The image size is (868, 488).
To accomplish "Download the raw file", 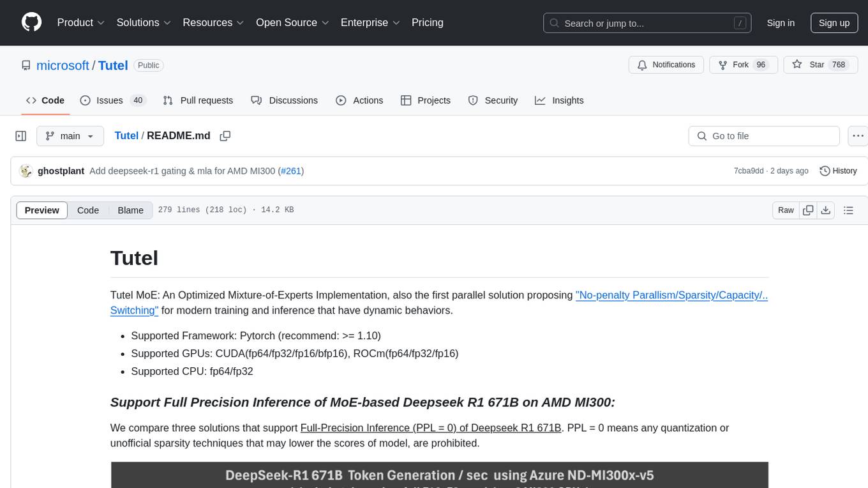I will click(825, 210).
